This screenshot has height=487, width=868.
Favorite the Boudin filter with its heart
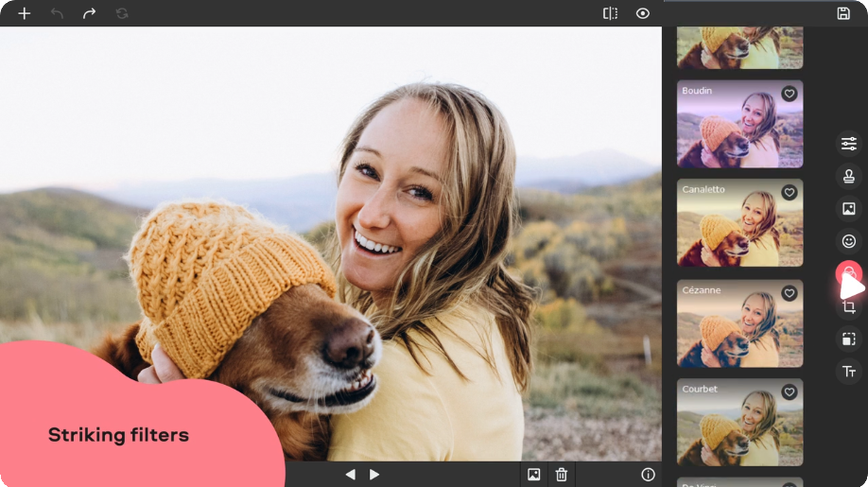(x=790, y=94)
